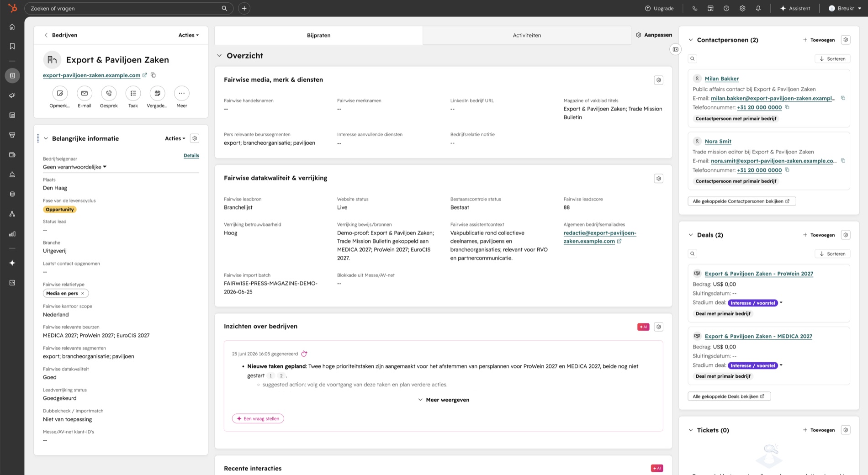The image size is (868, 475).
Task: Open gear for Fairwise datakwaliteit & verrijking card
Action: click(658, 179)
